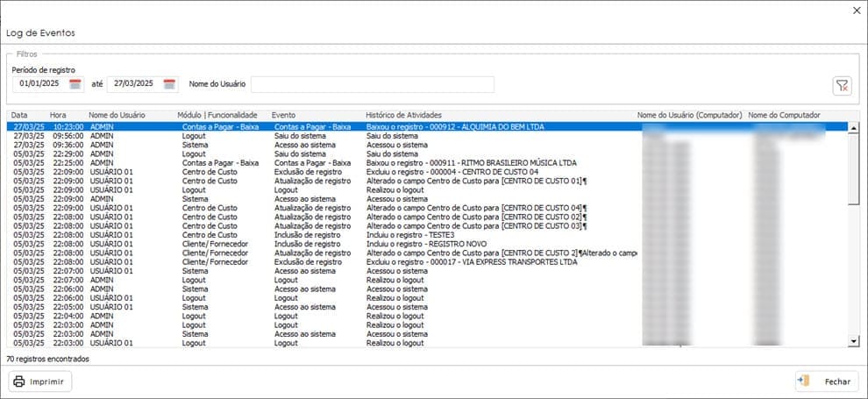Viewport: 868px width, 399px height.
Task: Select row 'Incluiu o registro - TESTE3'
Action: coord(427,235)
